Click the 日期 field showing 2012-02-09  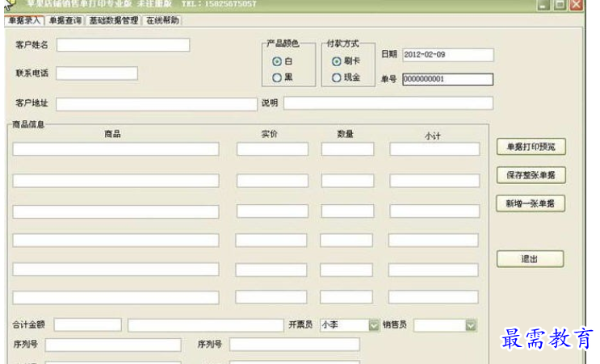pos(448,55)
